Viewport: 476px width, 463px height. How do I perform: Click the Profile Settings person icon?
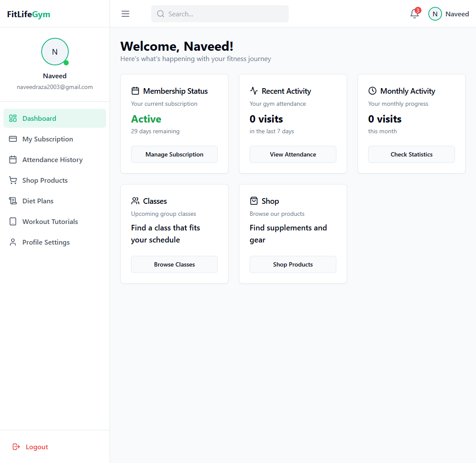[x=13, y=242]
